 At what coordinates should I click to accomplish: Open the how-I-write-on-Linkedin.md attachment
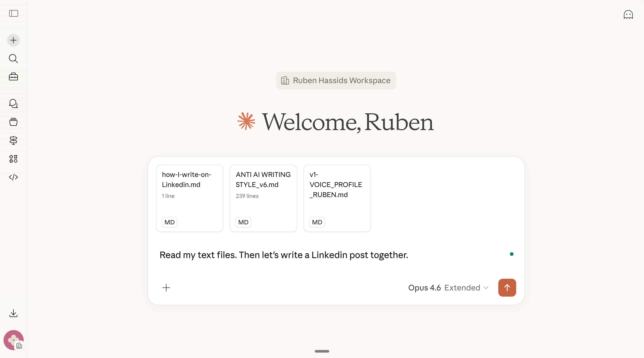[x=190, y=198]
